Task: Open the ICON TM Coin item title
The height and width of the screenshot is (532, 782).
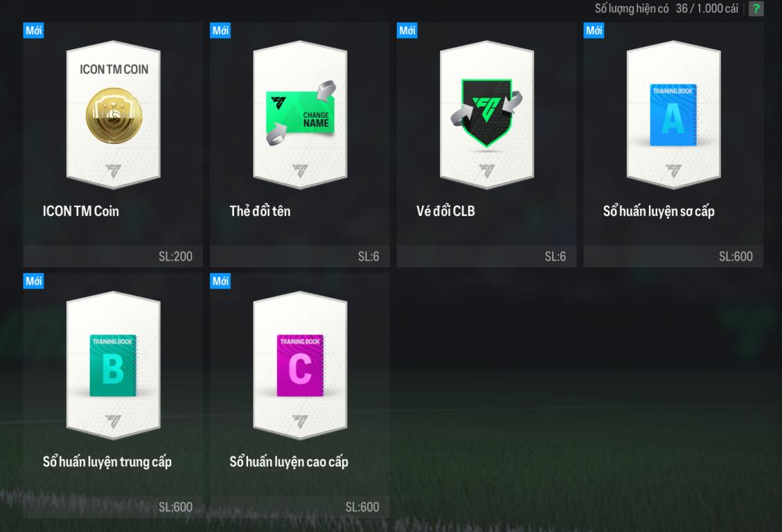Action: [81, 211]
